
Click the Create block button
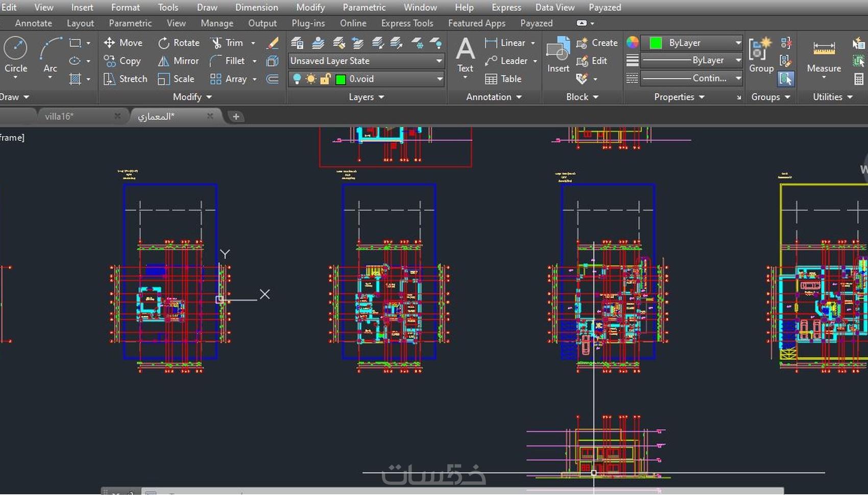tap(597, 43)
